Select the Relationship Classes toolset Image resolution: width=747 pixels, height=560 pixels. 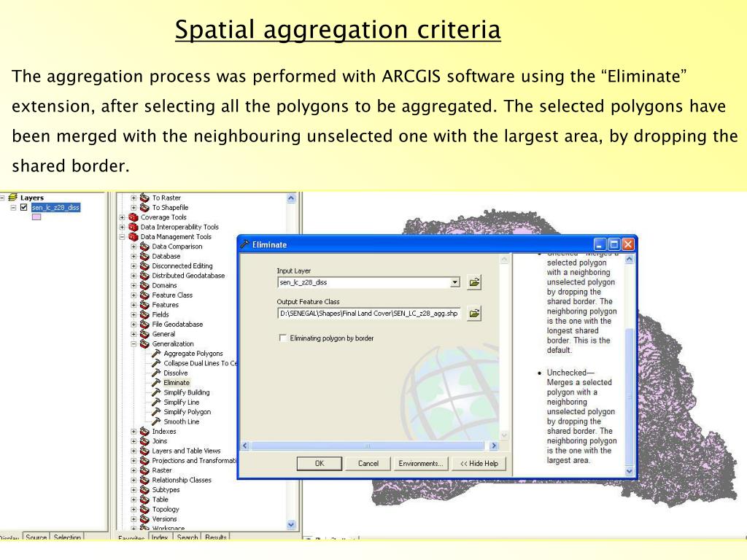(182, 480)
